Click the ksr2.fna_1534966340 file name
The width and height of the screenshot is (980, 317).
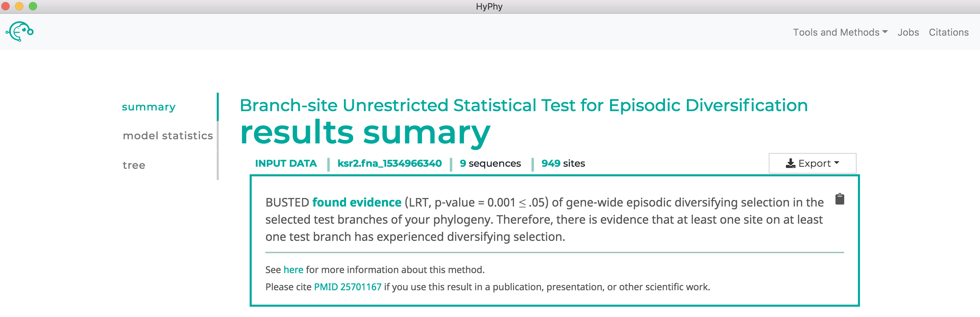click(390, 163)
